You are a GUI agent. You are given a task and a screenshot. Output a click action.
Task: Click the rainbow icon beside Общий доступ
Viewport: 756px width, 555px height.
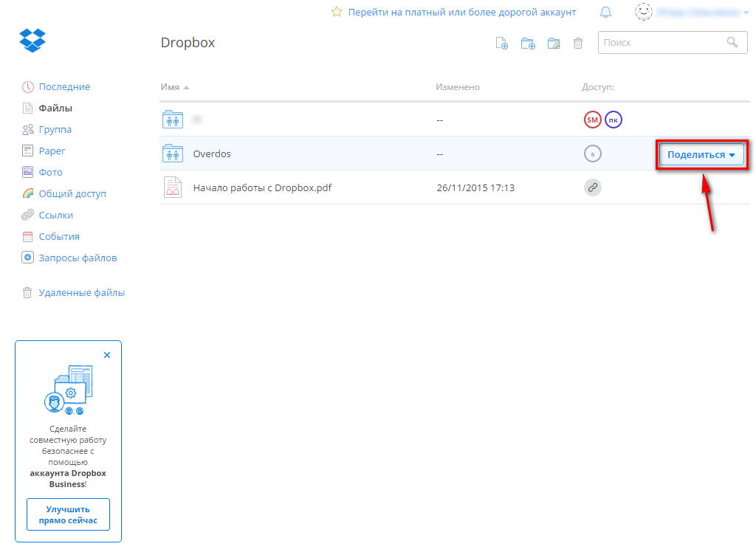click(28, 193)
